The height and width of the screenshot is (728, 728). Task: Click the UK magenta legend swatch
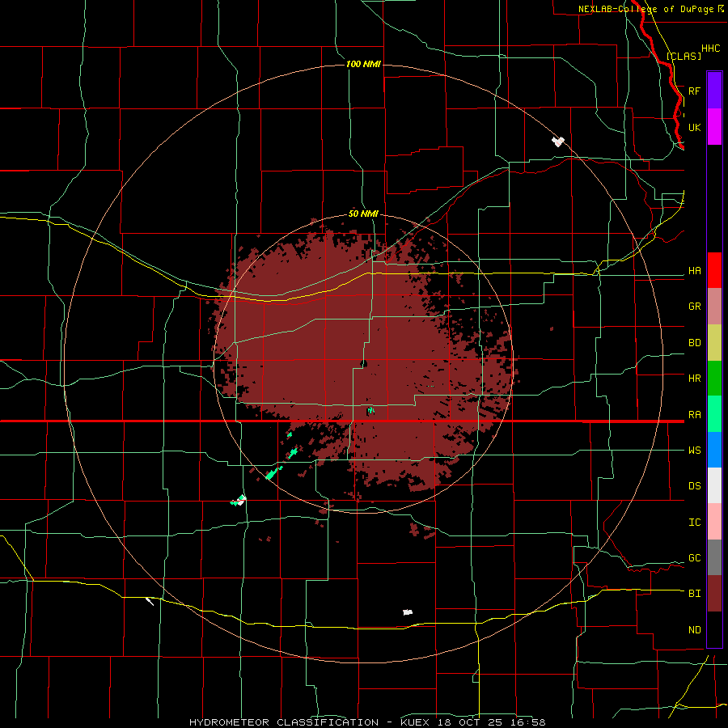click(x=714, y=127)
